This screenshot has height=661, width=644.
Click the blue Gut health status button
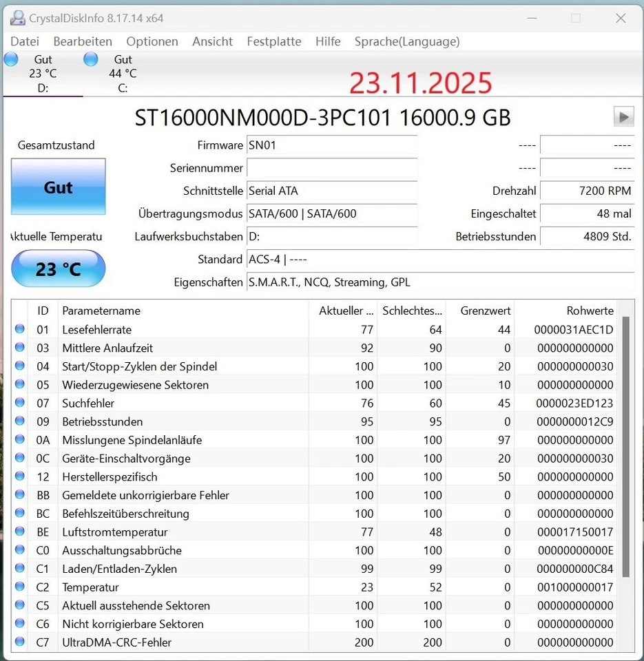pos(58,187)
